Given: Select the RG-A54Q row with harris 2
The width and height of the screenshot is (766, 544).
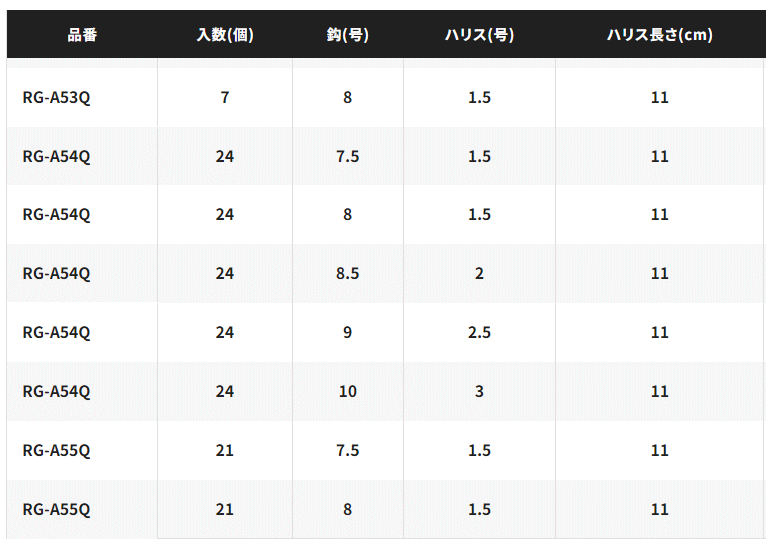Looking at the screenshot, I should tap(56, 273).
